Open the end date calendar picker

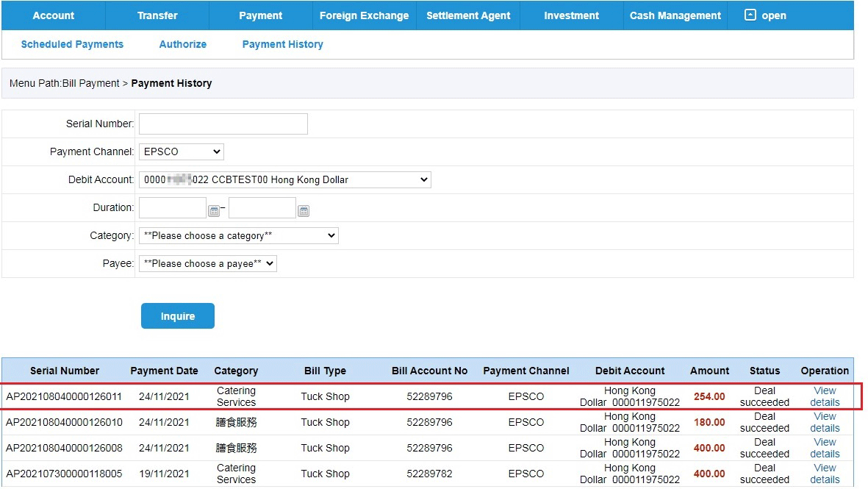tap(304, 210)
